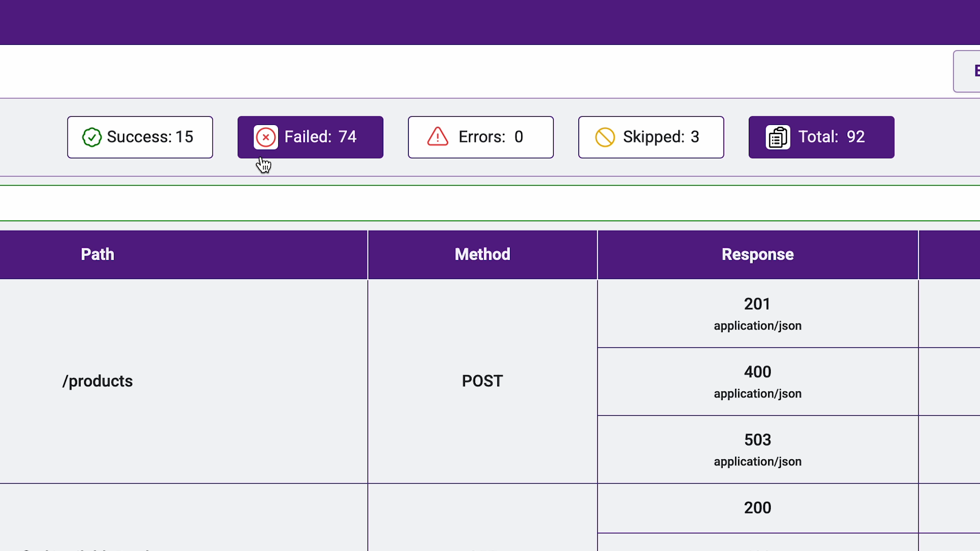This screenshot has width=980, height=551.
Task: Select the POST method cell
Action: click(482, 381)
